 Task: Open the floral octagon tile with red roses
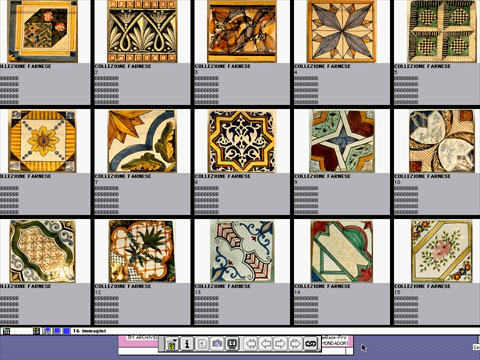tap(43, 31)
